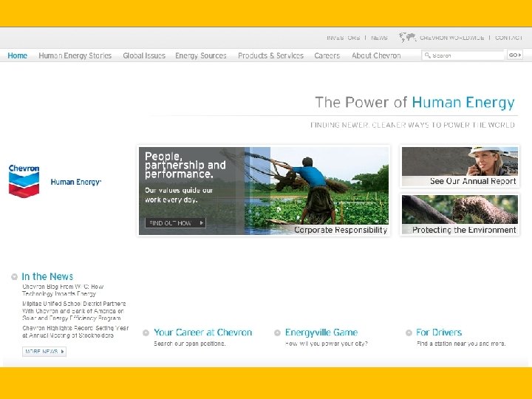The width and height of the screenshot is (532, 399).
Task: Visit the Careers navigation item
Action: pyautogui.click(x=327, y=55)
